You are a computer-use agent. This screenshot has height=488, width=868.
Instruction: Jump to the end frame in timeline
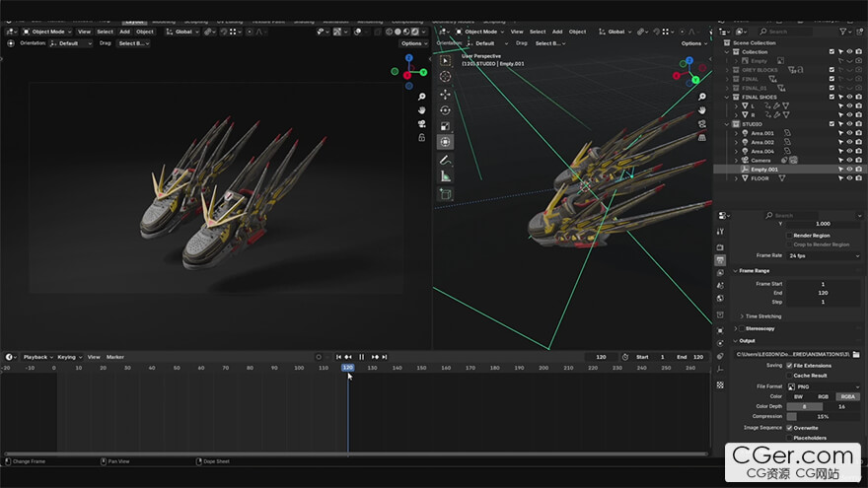click(384, 357)
